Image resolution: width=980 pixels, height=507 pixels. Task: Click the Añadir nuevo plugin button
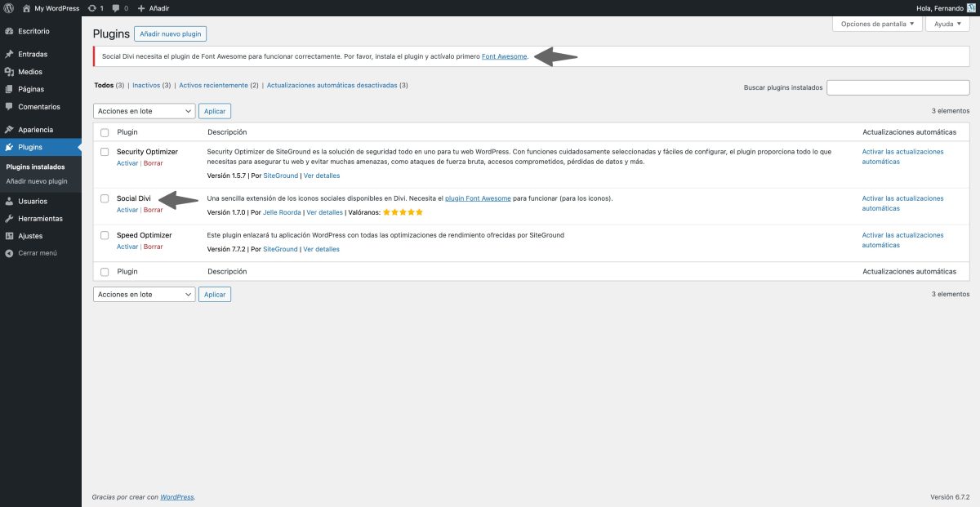170,33
